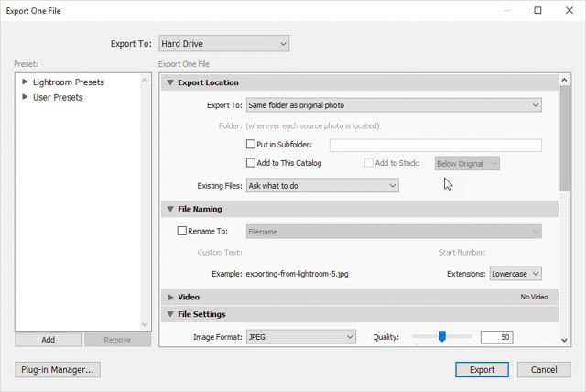Image resolution: width=586 pixels, height=392 pixels.
Task: Select User Presets label in preset list
Action: click(x=58, y=97)
